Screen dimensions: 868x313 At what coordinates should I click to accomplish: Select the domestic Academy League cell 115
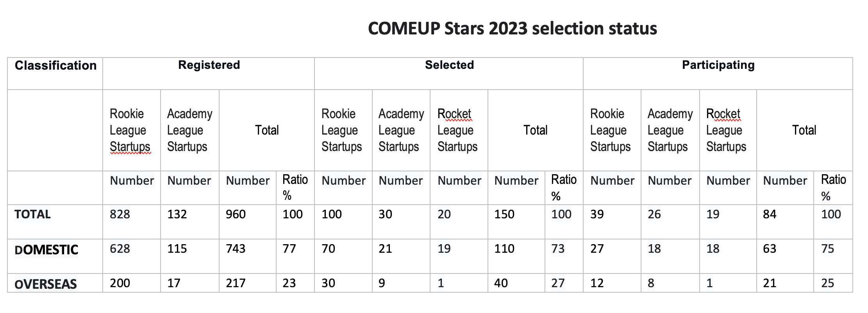[177, 249]
